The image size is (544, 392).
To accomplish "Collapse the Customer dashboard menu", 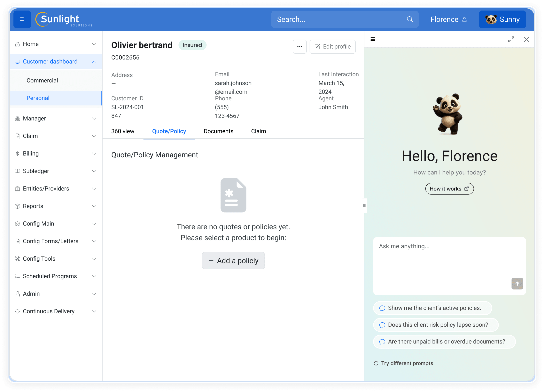I will [x=94, y=62].
